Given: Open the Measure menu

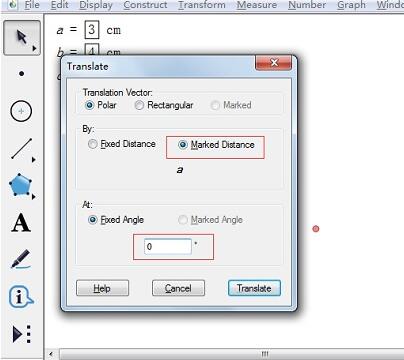Looking at the screenshot, I should coord(257,5).
